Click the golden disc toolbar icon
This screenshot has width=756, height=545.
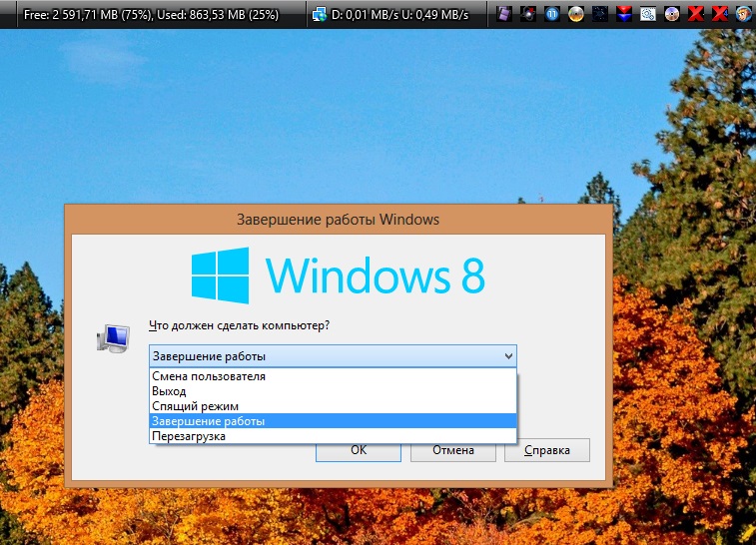tap(575, 14)
